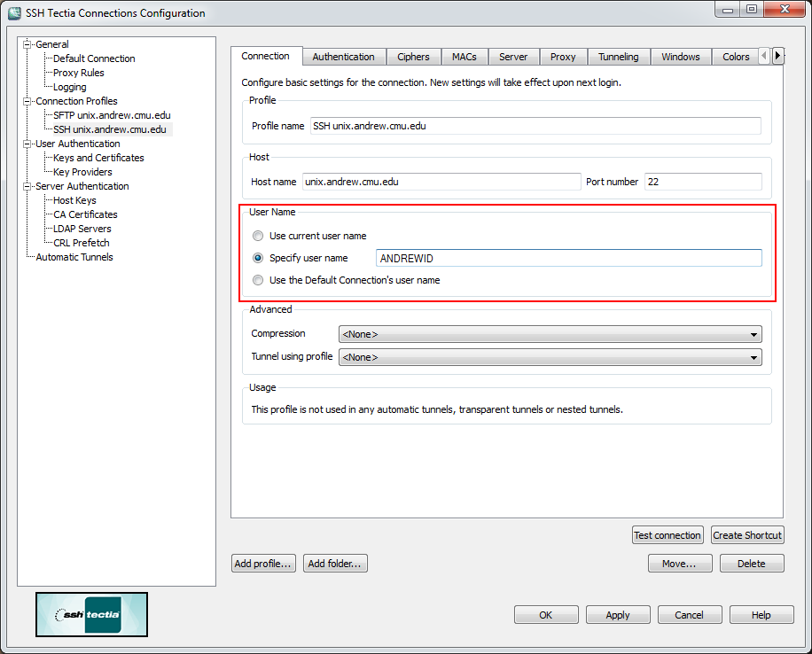Click the User Authentication tree label
Image resolution: width=812 pixels, height=654 pixels.
tap(78, 144)
